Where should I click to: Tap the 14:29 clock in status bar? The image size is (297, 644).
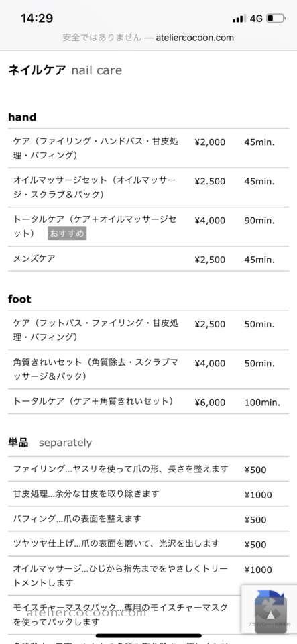tap(37, 19)
